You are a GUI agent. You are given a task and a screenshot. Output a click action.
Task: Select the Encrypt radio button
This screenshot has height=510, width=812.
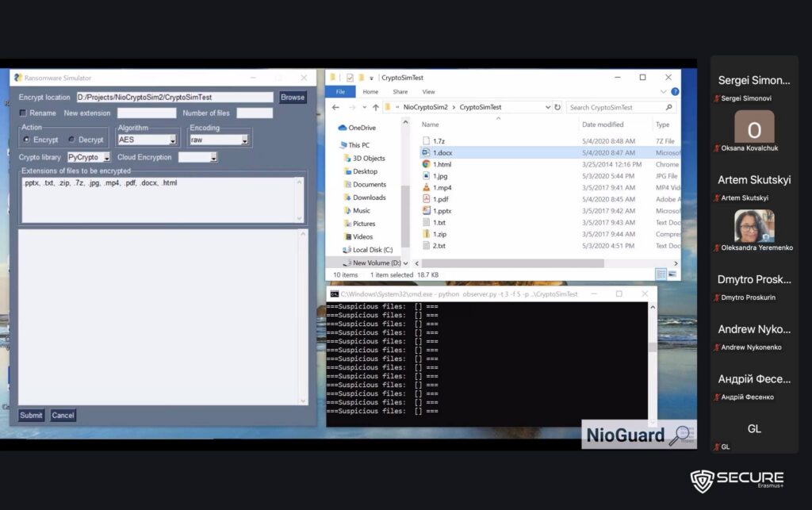26,140
